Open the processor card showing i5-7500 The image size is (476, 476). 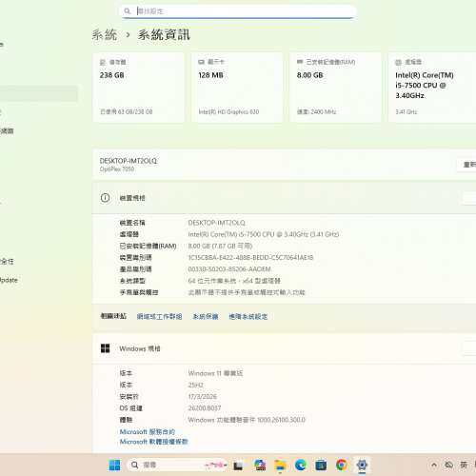point(432,88)
